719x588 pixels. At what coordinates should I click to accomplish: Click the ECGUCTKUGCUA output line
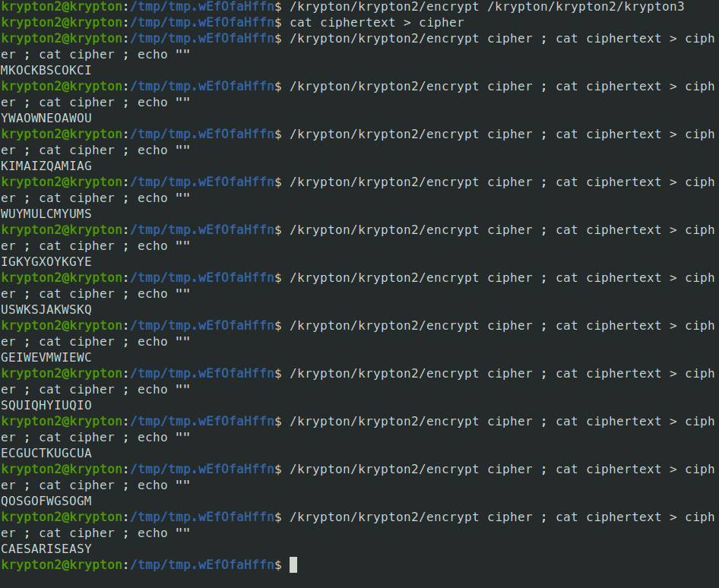(x=46, y=453)
